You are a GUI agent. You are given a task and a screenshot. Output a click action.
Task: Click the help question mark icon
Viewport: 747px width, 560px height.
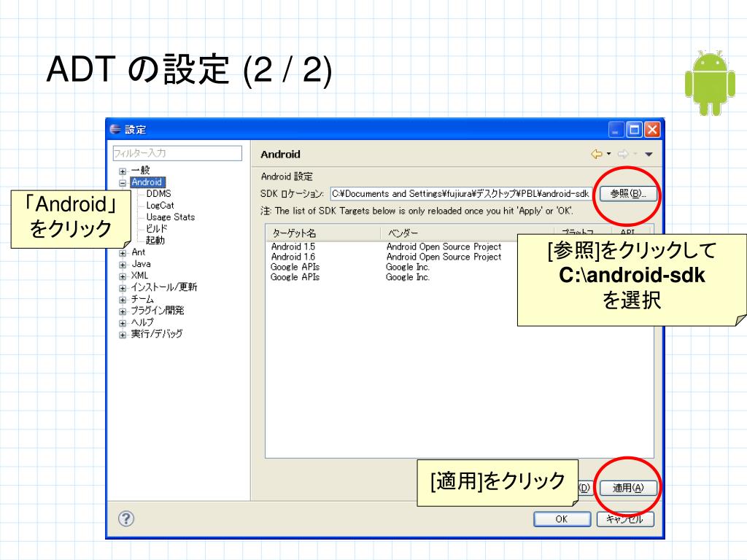(x=126, y=518)
